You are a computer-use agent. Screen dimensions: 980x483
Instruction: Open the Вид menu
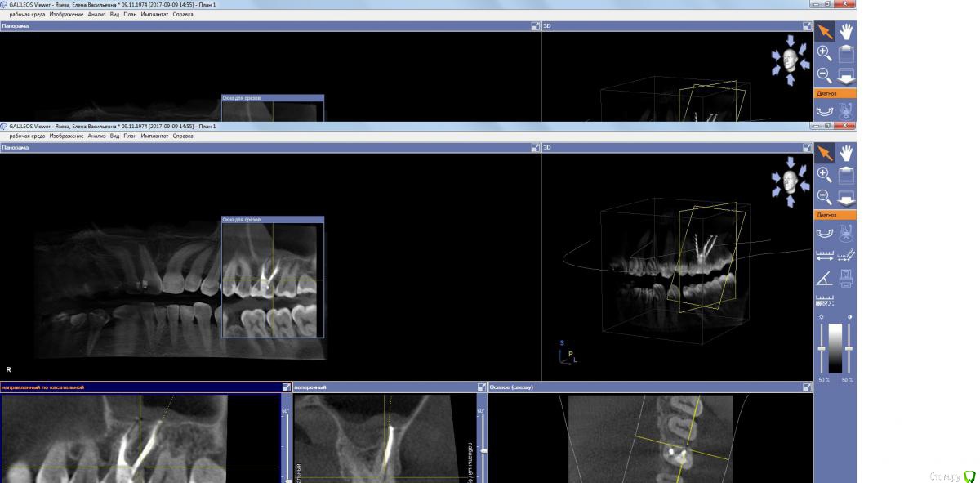click(x=114, y=136)
